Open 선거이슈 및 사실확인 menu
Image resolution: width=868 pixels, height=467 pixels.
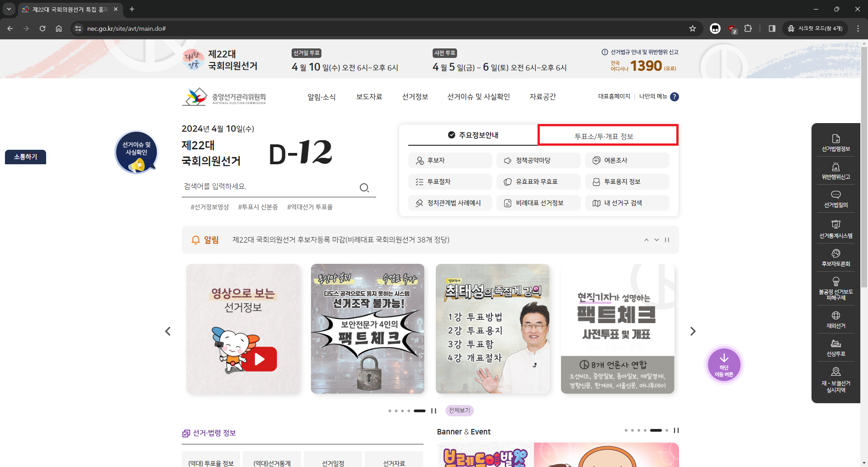point(478,97)
